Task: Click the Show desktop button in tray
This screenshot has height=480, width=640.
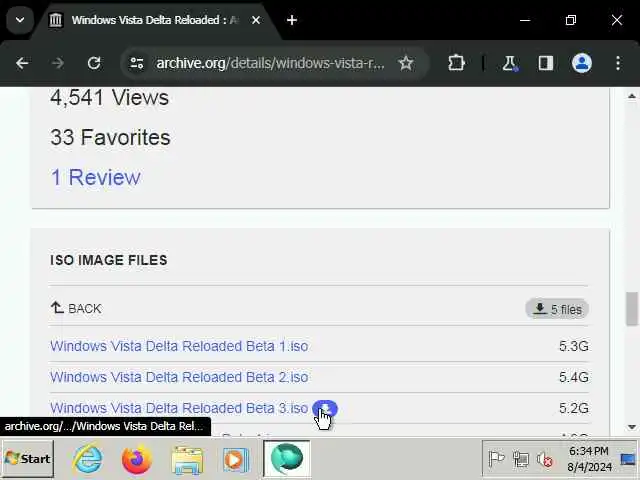Action: tap(629, 459)
